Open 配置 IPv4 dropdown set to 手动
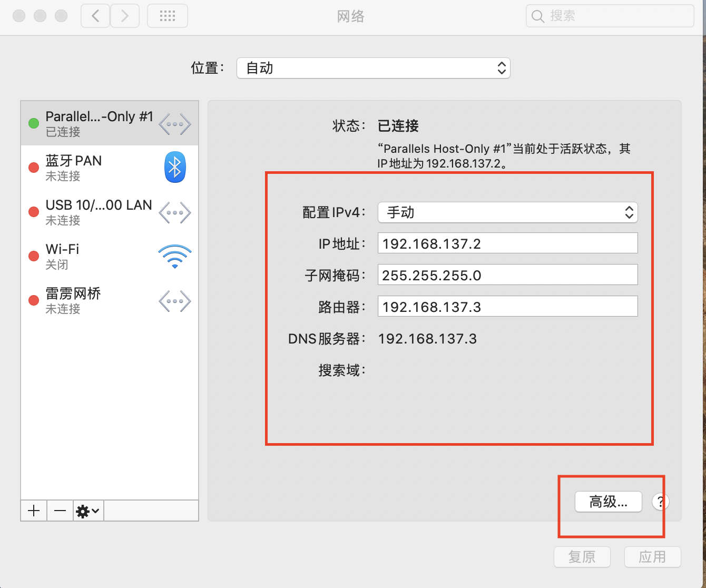Image resolution: width=706 pixels, height=588 pixels. pos(508,212)
